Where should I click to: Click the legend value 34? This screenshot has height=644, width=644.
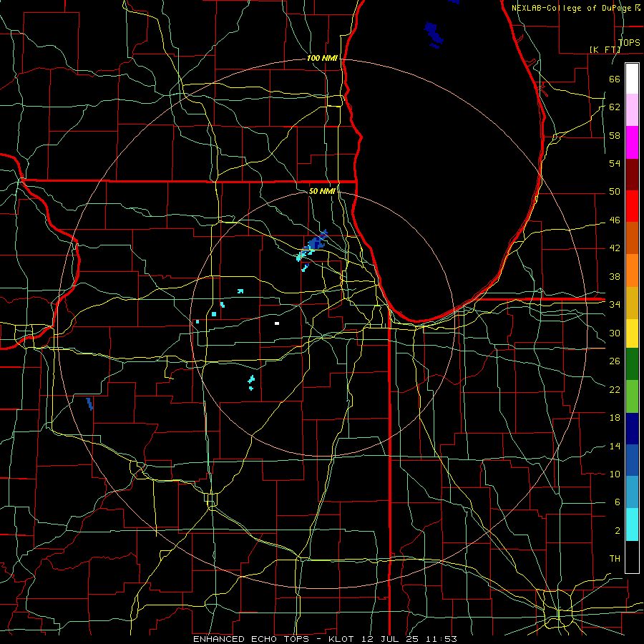[x=615, y=304]
